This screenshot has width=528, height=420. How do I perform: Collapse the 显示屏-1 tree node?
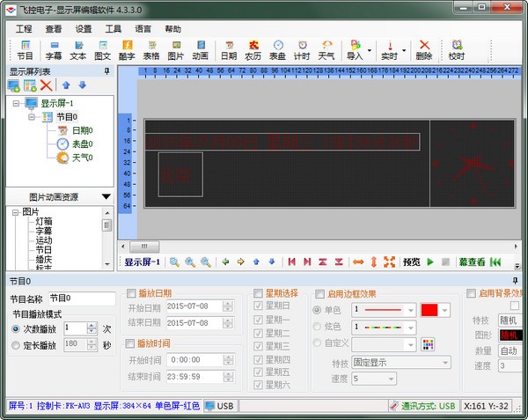point(17,103)
